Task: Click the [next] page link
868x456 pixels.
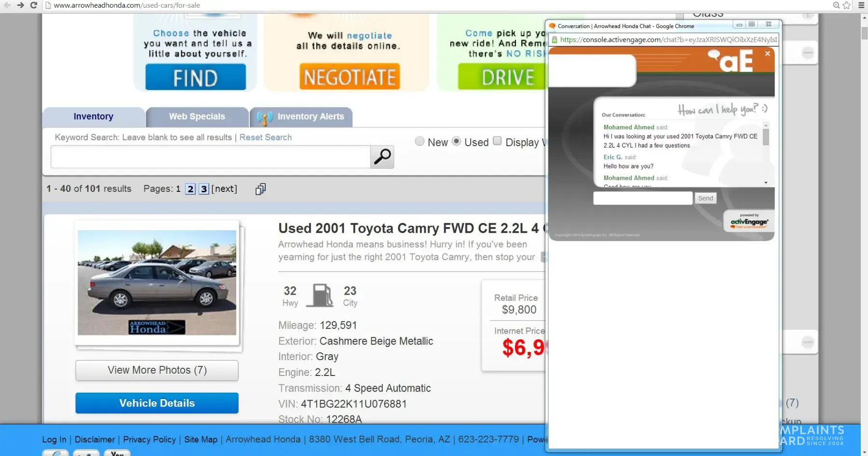Action: click(224, 189)
